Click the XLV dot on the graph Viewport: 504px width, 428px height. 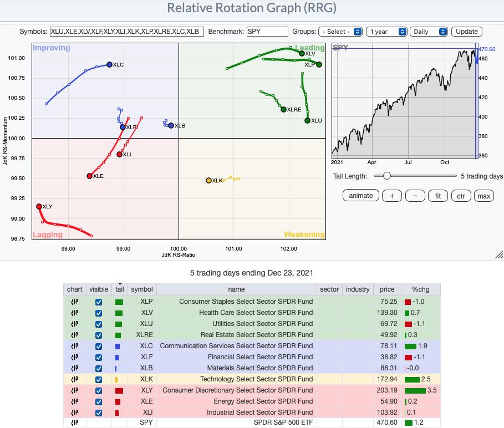302,54
